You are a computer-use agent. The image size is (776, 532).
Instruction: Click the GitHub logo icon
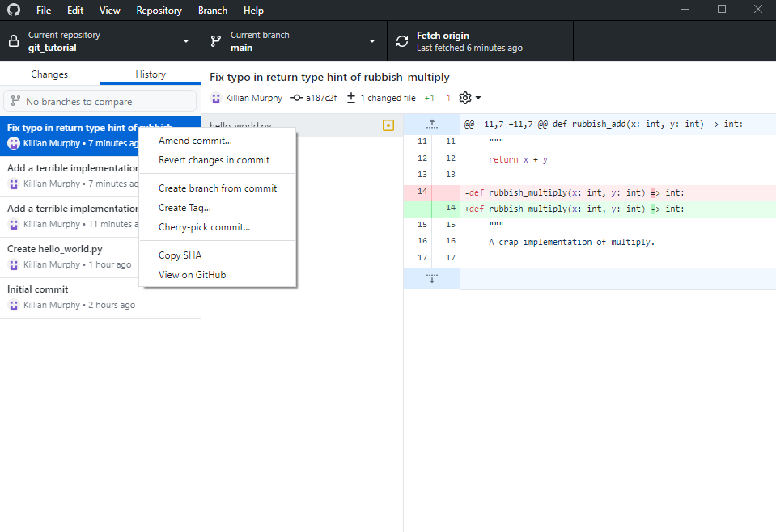[14, 10]
